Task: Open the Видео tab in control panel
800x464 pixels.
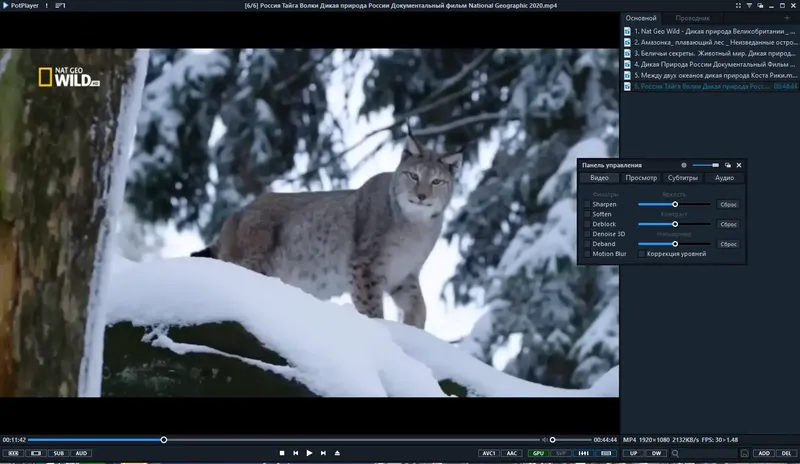Action: pos(599,178)
